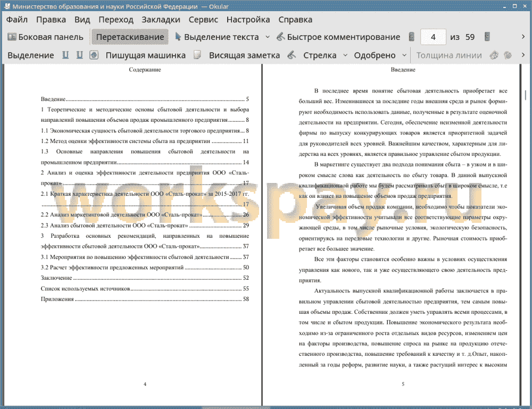Select the Выделение highlighter tool
This screenshot has width=532, height=409.
tap(30, 55)
